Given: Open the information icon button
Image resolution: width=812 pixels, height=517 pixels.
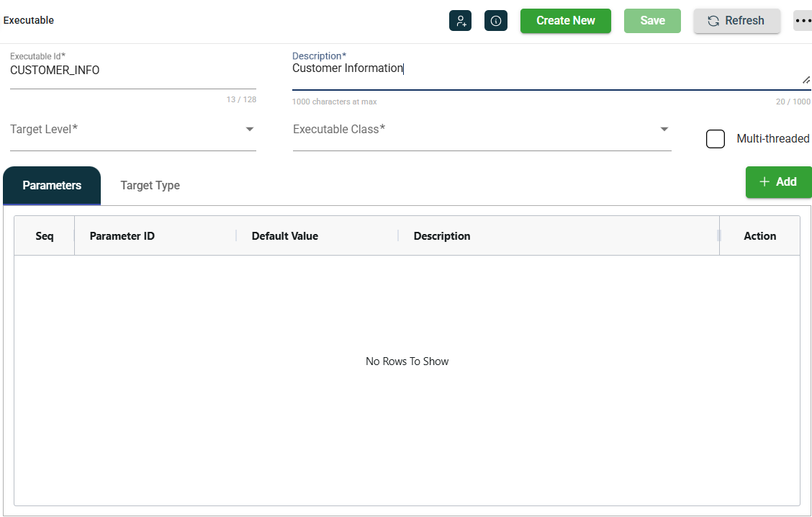Looking at the screenshot, I should pyautogui.click(x=496, y=21).
